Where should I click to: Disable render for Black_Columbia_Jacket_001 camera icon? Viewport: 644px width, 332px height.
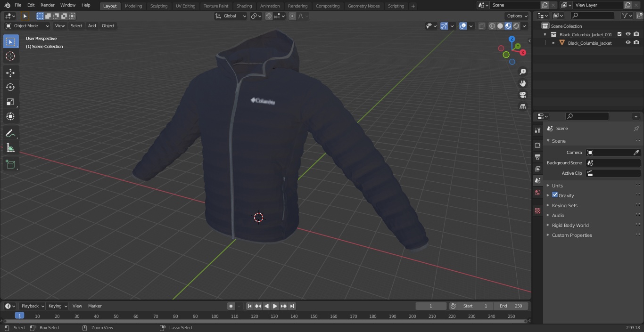coord(636,34)
